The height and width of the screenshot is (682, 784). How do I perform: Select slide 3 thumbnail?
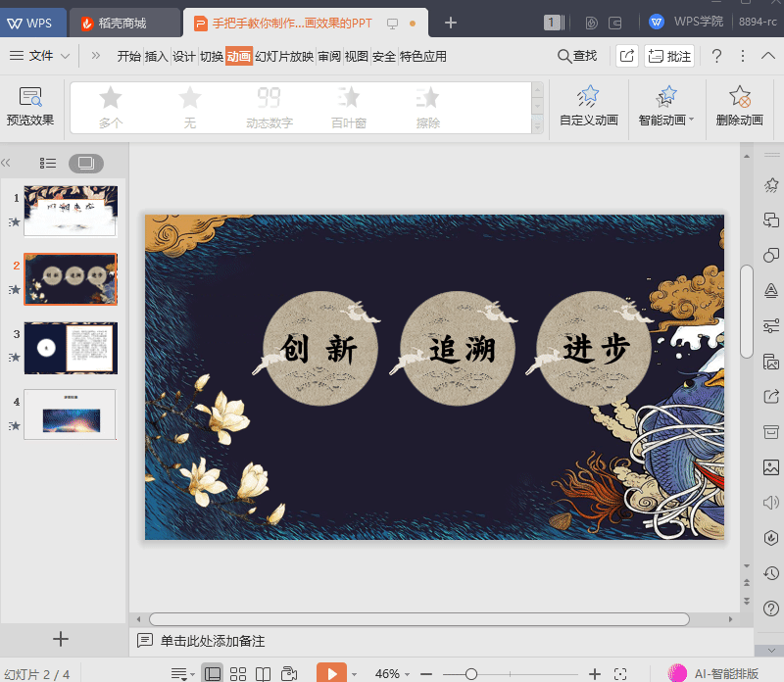point(71,348)
